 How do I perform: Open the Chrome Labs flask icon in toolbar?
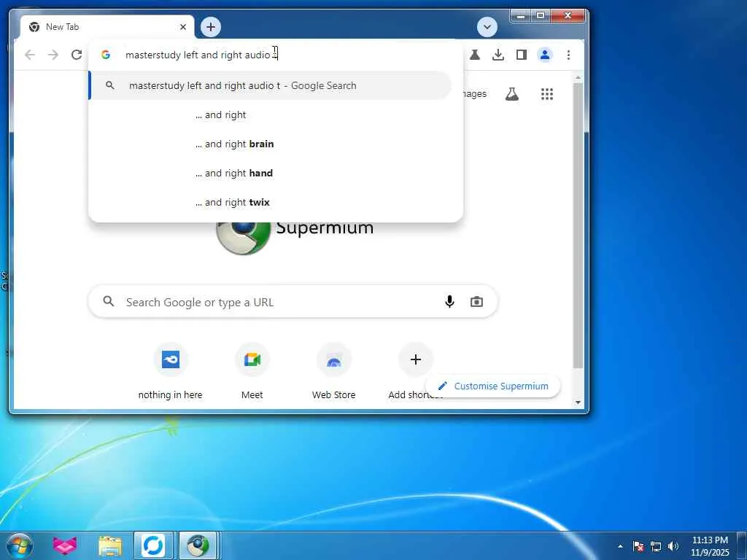[474, 55]
